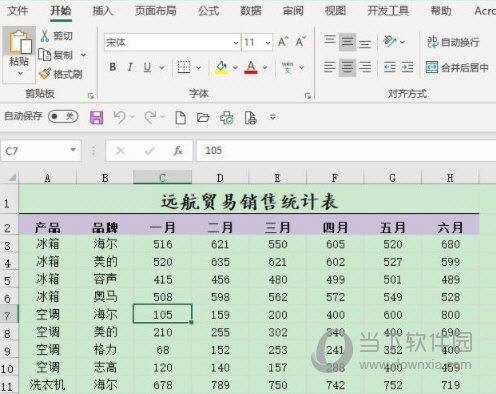
Task: Click the Cut (剪切) scissors icon
Action: (45, 36)
